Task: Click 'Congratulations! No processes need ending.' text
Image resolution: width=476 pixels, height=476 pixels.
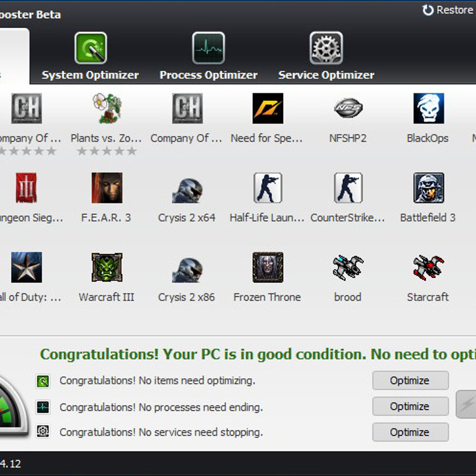Action: click(161, 407)
